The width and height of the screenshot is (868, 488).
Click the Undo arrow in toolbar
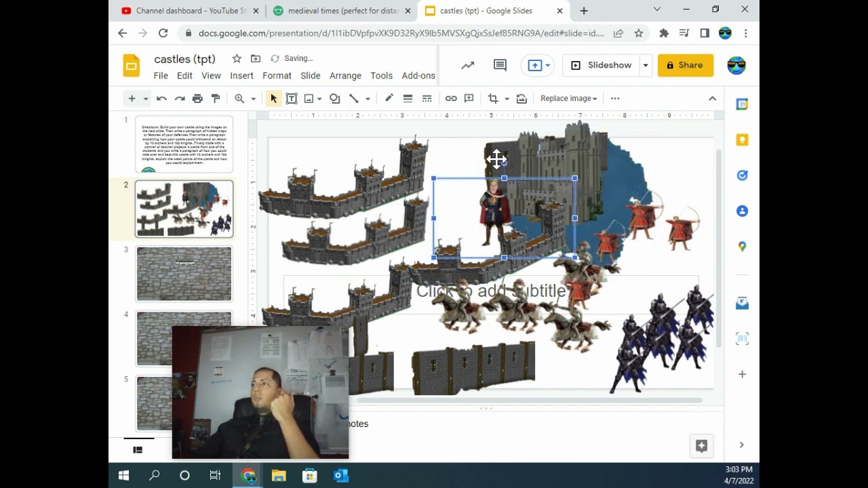pos(161,98)
